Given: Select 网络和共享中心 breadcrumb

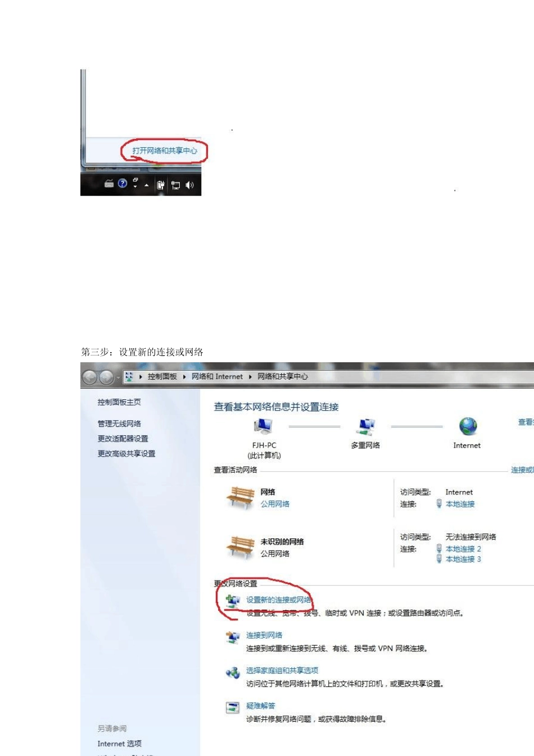Looking at the screenshot, I should click(283, 377).
